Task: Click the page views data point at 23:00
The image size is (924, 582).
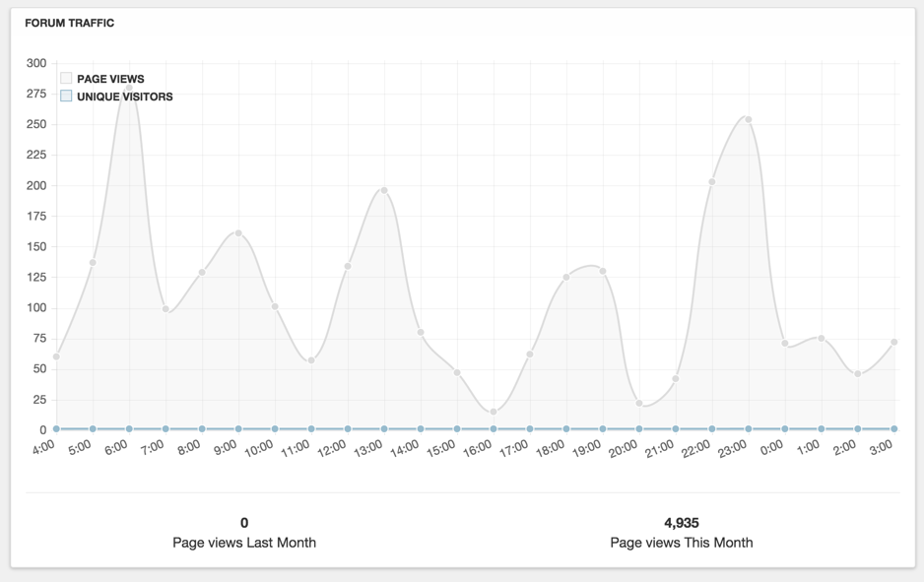Action: pos(749,120)
